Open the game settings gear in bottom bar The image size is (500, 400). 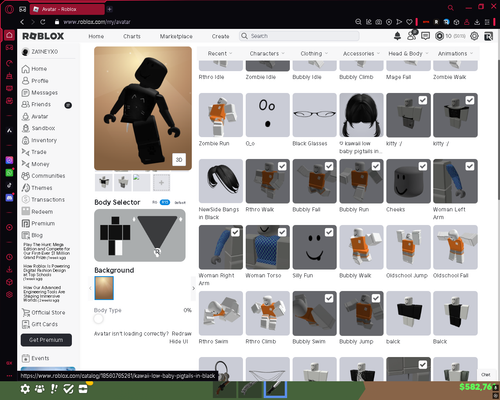point(25,389)
